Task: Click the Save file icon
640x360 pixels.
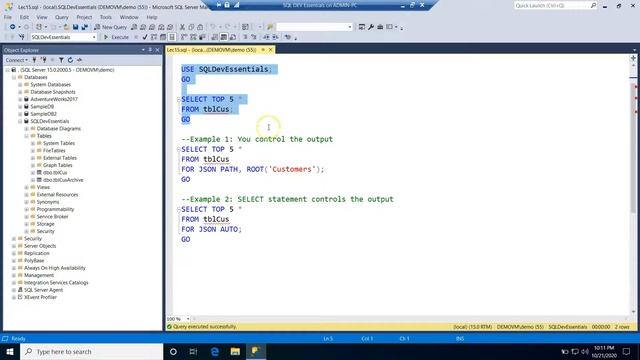Action: coord(76,27)
